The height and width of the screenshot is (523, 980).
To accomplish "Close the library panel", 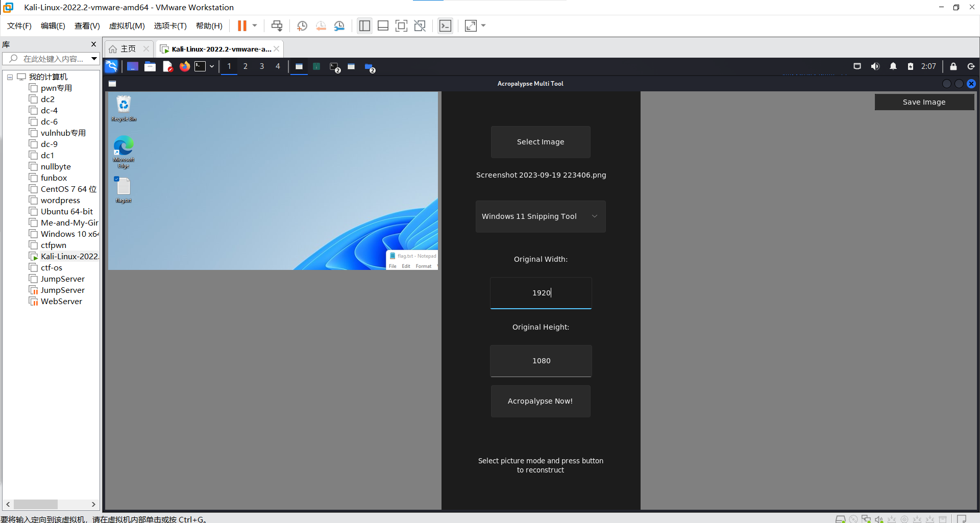I will pos(93,44).
